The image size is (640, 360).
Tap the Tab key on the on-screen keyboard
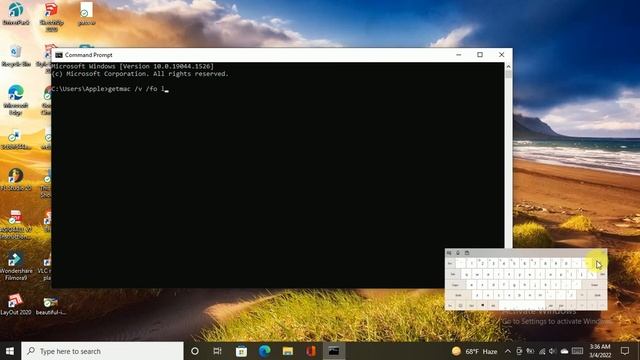pos(453,274)
